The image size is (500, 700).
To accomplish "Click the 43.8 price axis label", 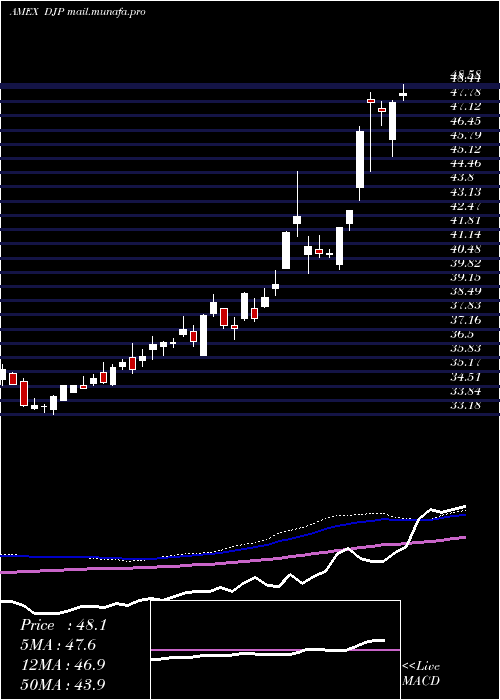I will (x=463, y=178).
